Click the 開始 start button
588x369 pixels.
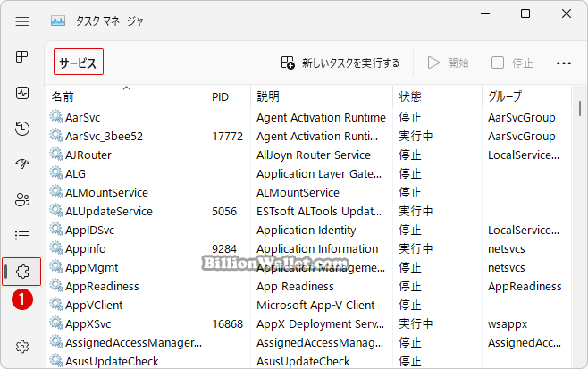448,63
